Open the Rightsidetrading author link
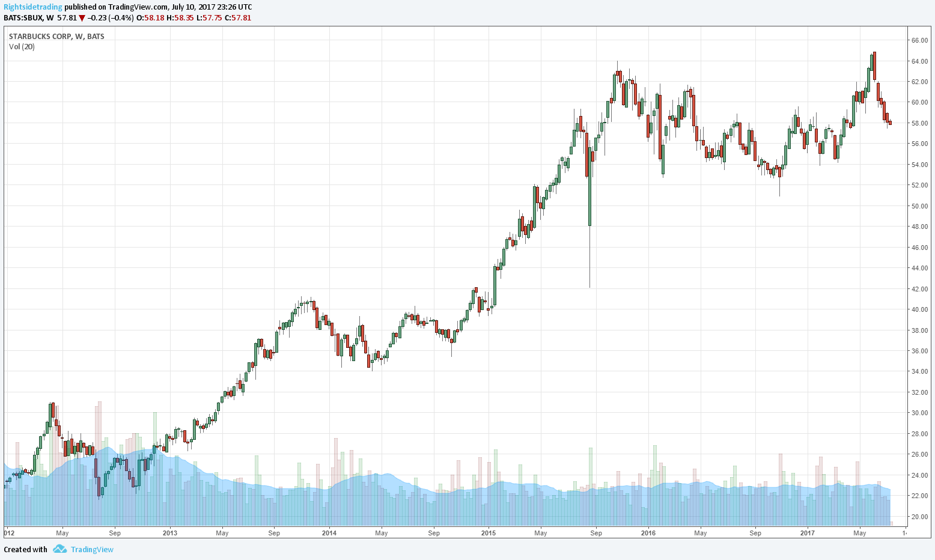This screenshot has height=560, width=935. coord(33,7)
